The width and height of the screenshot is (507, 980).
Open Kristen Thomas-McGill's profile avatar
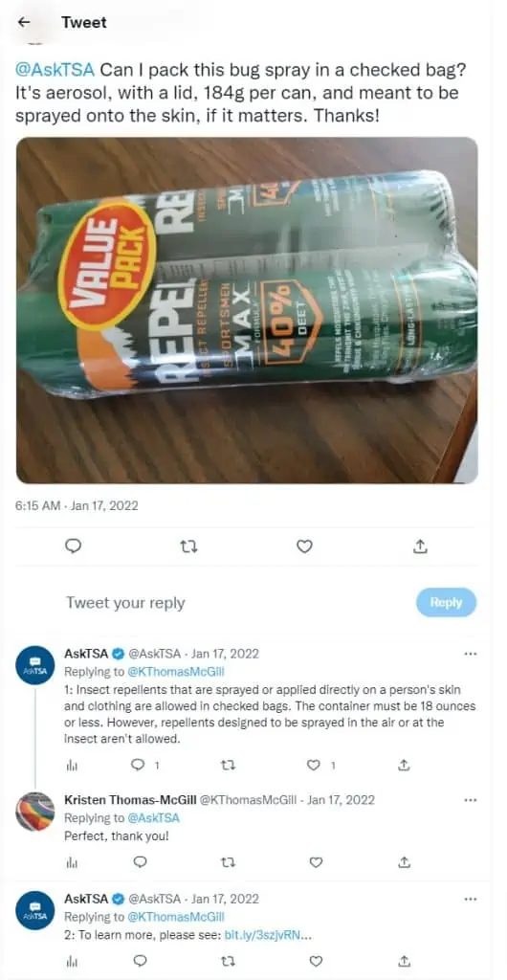pyautogui.click(x=35, y=812)
